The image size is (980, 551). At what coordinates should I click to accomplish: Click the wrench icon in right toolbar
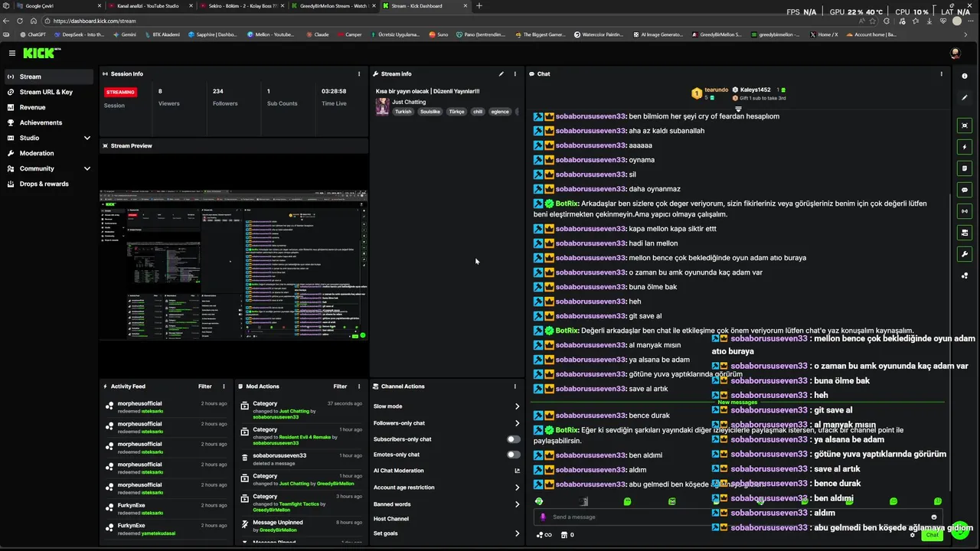pos(965,254)
